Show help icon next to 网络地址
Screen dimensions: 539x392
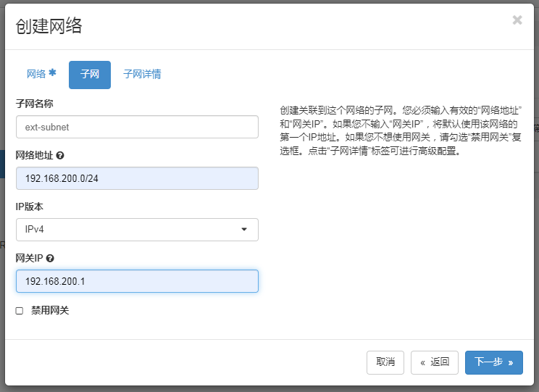point(60,156)
